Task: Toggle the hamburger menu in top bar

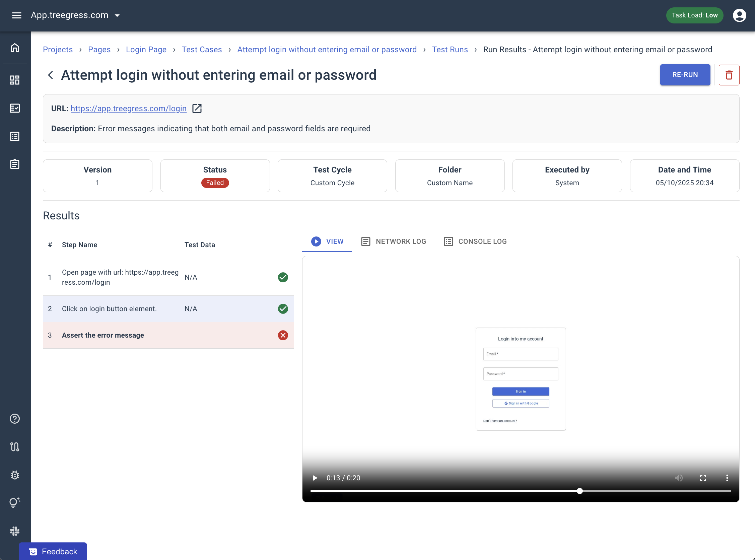Action: (17, 15)
